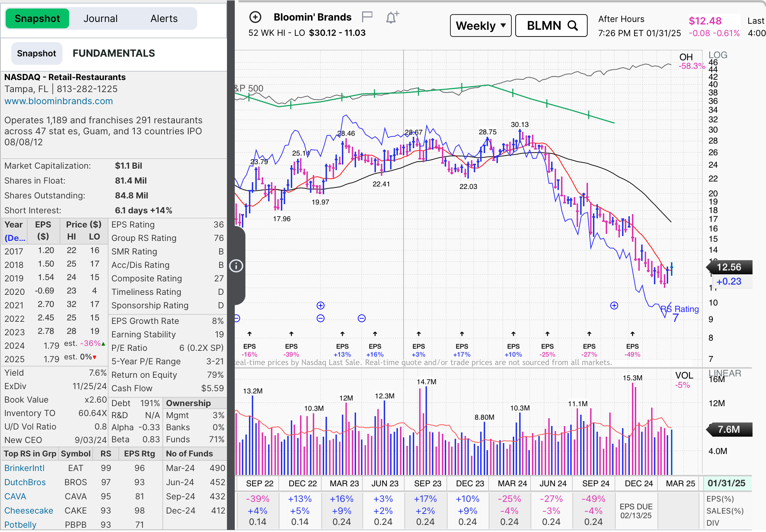Open DutchBros stock link

25,482
